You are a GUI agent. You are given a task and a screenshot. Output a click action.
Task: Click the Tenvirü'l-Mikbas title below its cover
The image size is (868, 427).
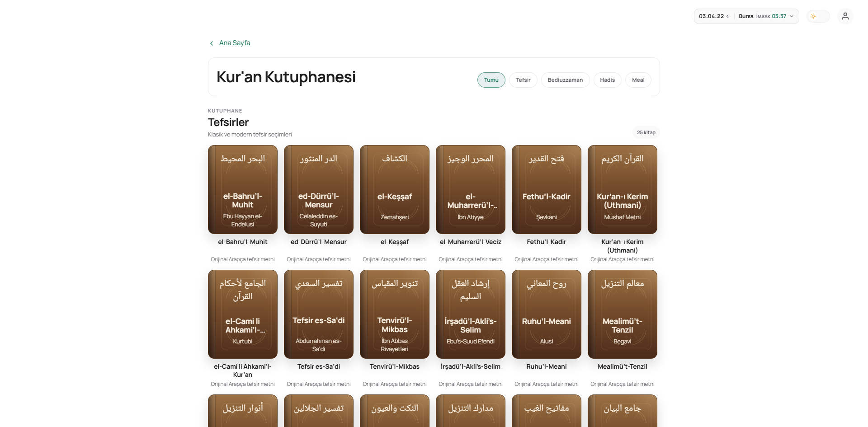395,366
